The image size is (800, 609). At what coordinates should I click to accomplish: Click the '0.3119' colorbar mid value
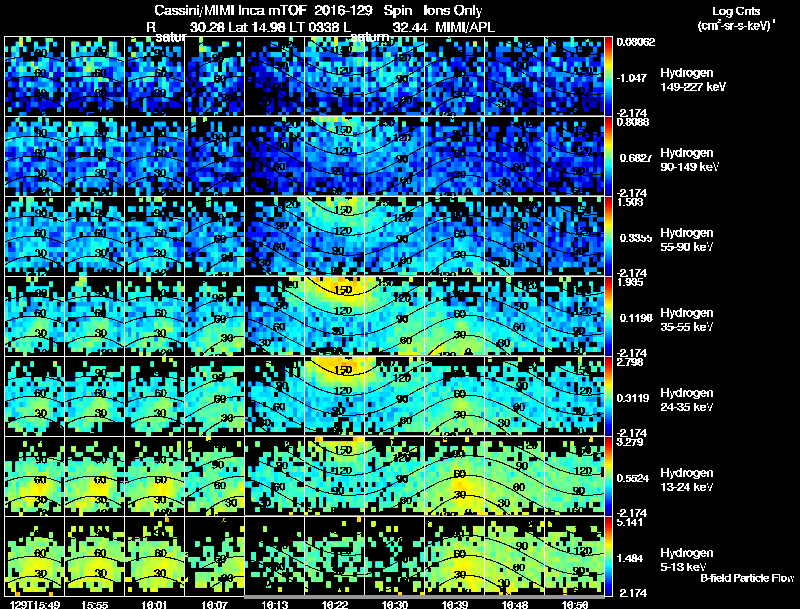pos(633,398)
